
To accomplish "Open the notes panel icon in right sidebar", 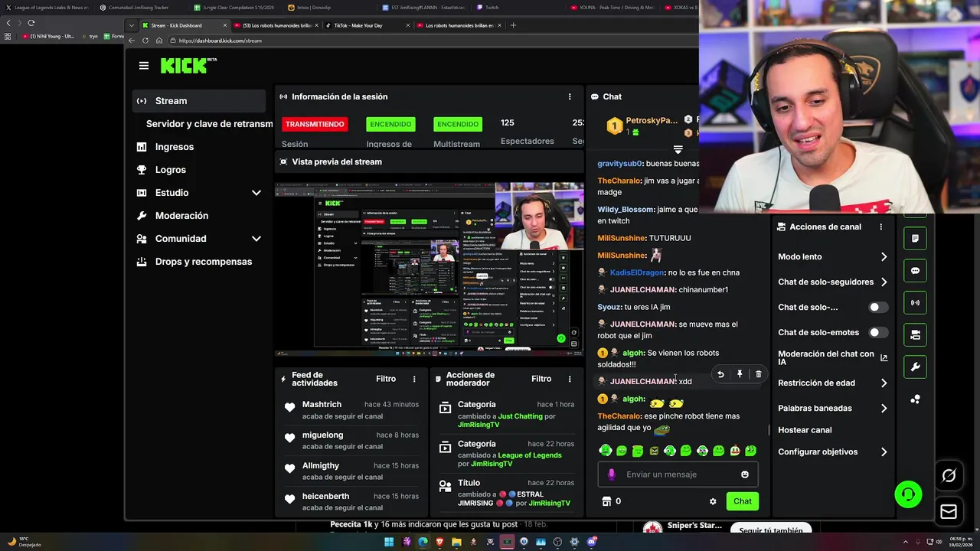I will coord(915,239).
